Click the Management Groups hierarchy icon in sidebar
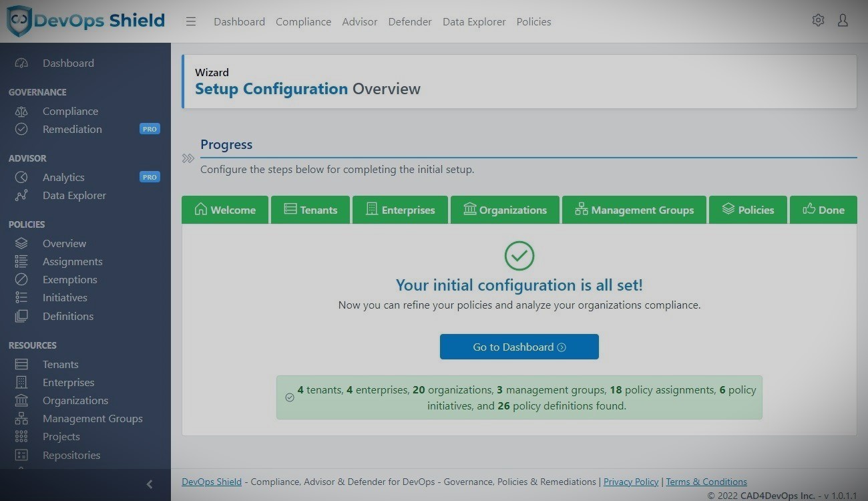868x501 pixels. pyautogui.click(x=21, y=419)
